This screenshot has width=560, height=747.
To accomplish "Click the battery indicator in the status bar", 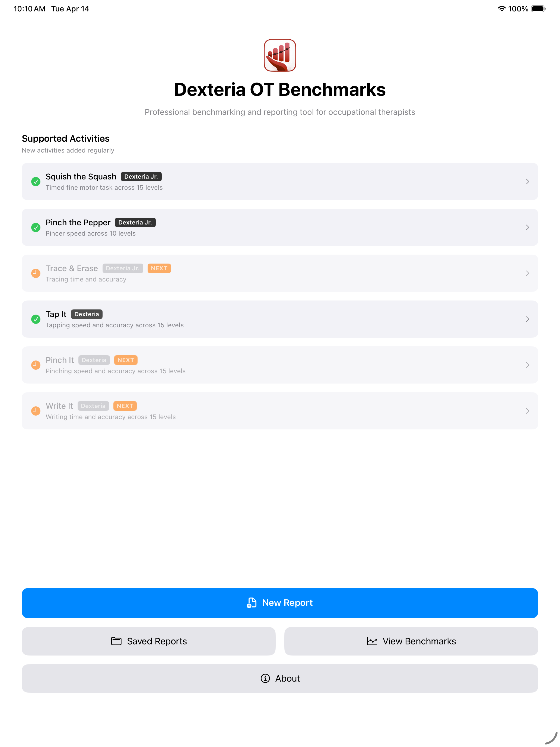I will [538, 8].
